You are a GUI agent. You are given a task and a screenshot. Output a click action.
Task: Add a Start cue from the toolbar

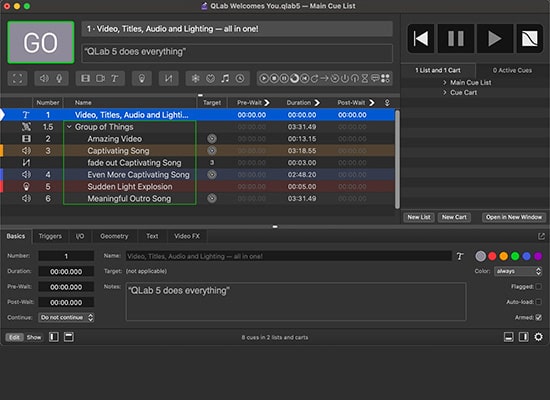pos(264,78)
